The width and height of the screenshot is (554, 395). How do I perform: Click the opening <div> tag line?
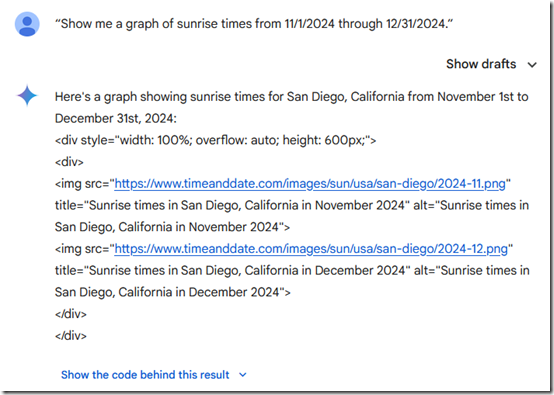tap(69, 162)
